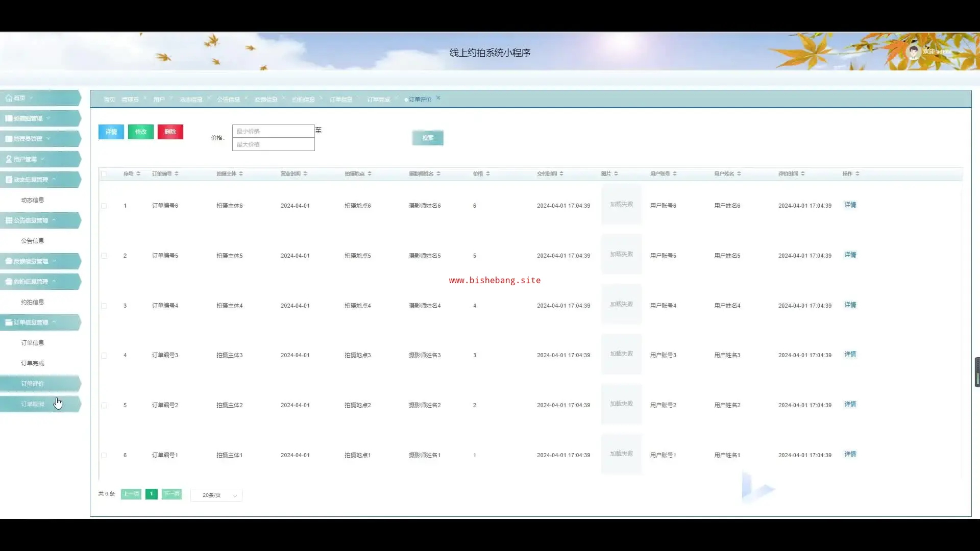Sort by 订单编号 column arrows
Screen dimensions: 980x551
click(x=177, y=174)
